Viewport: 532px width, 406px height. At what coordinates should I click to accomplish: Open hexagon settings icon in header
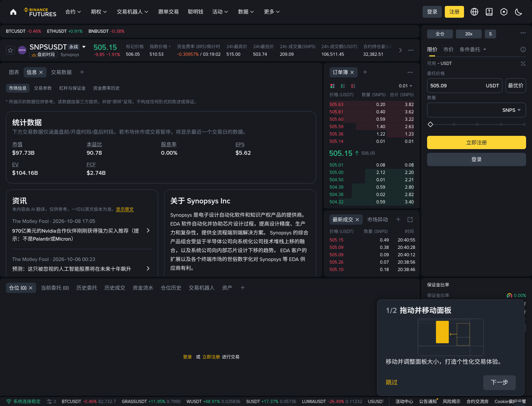click(504, 12)
